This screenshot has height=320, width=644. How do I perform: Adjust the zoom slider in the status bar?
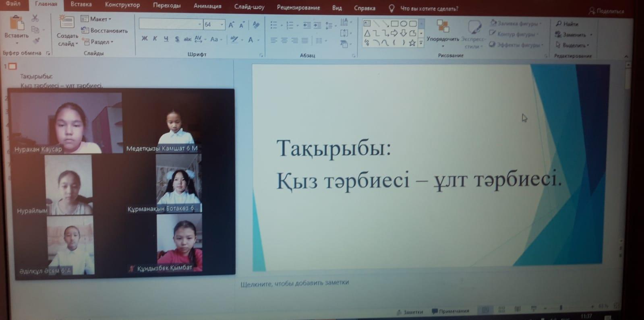click(561, 308)
